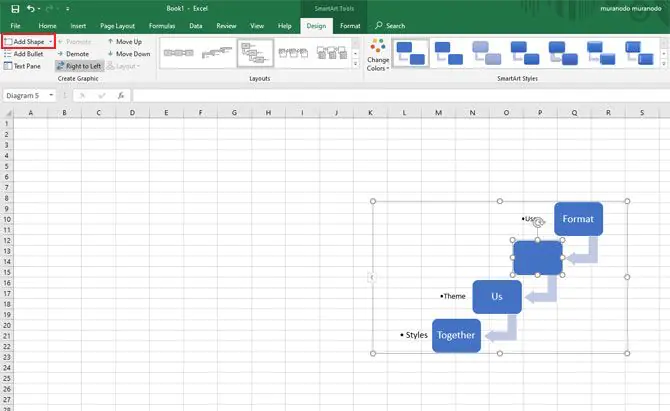Screen dimensions: 670x411
Task: Open the Page Layout tab
Action: 118,26
